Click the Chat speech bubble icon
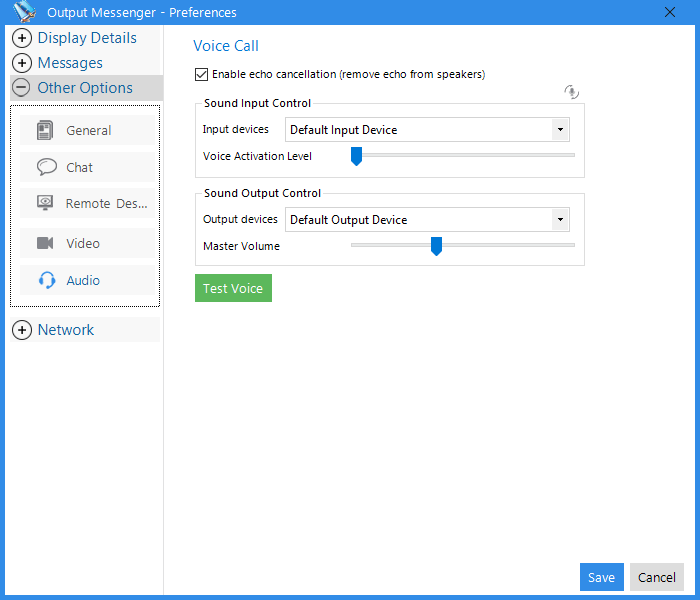Screen dimensions: 700x600 tap(46, 167)
